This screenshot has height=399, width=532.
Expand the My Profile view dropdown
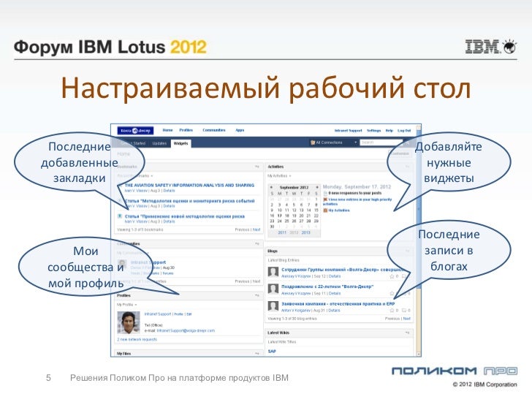click(136, 305)
